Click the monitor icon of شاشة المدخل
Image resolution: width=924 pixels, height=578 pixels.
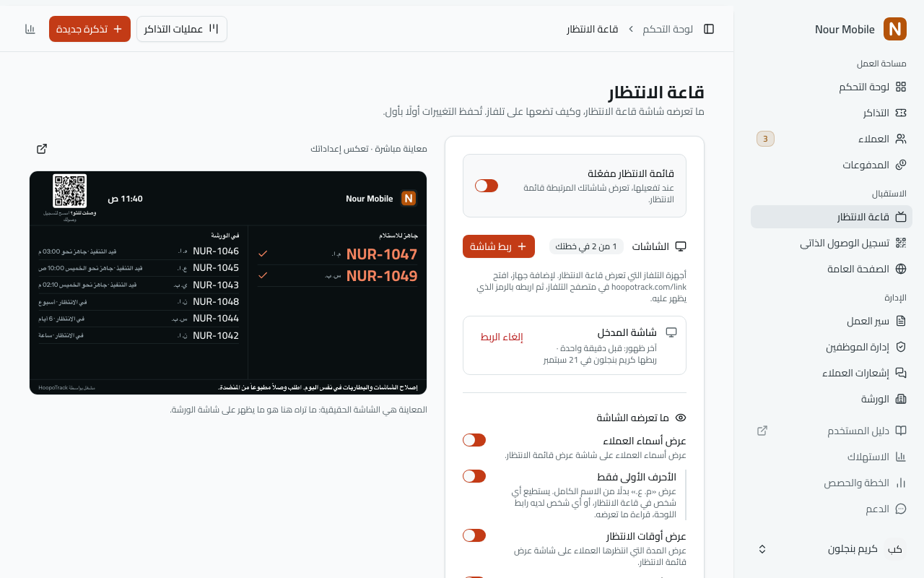tap(671, 332)
